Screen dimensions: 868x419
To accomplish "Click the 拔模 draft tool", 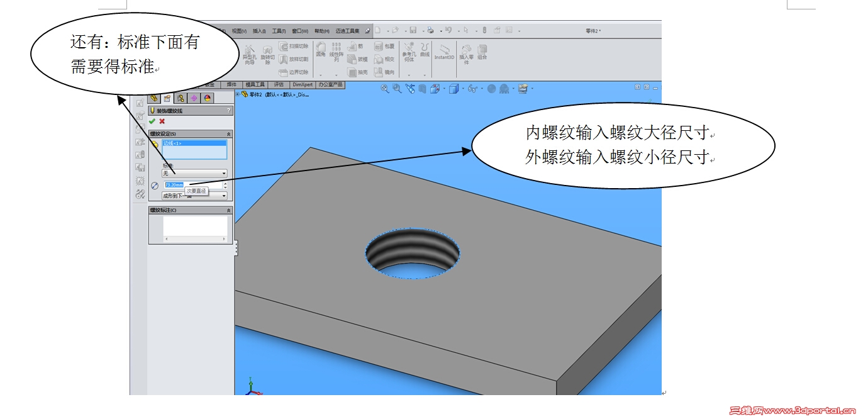I will point(357,59).
